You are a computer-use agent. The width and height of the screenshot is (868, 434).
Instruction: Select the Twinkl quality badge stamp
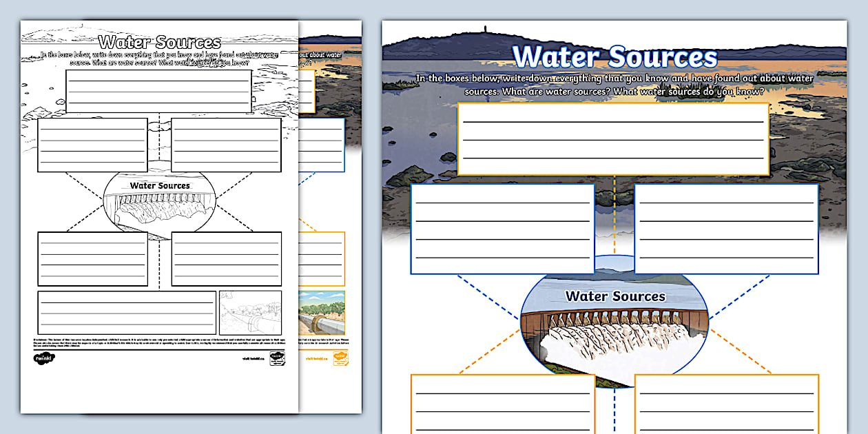(277, 358)
